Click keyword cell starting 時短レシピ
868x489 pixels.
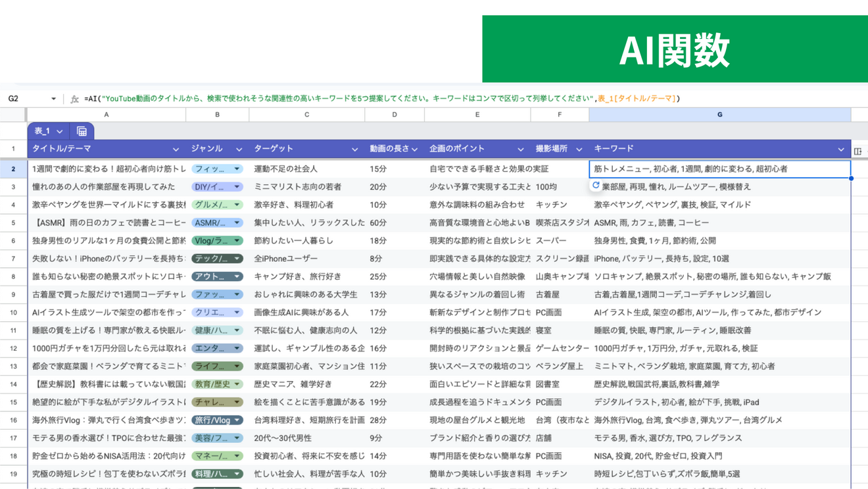[719, 474]
